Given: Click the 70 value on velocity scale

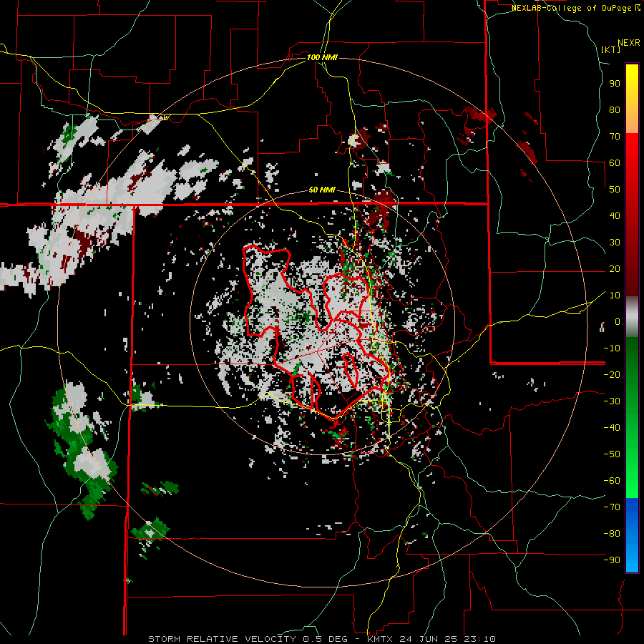Looking at the screenshot, I should tap(615, 137).
